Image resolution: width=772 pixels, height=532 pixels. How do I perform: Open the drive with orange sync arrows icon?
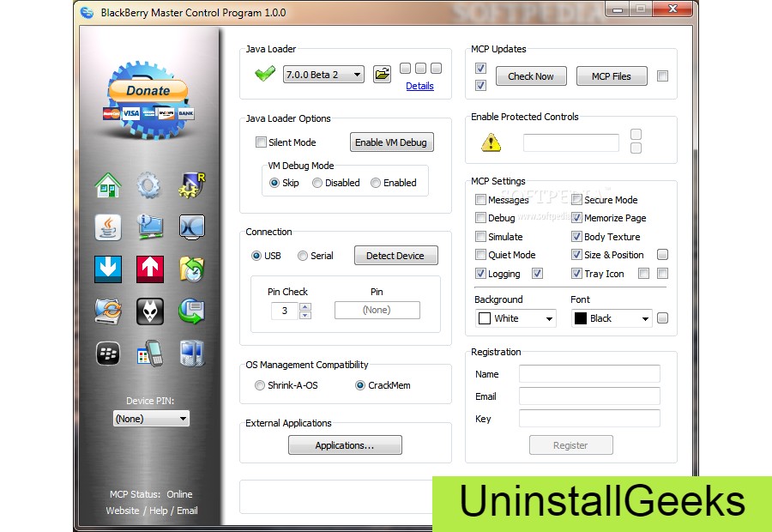click(108, 311)
